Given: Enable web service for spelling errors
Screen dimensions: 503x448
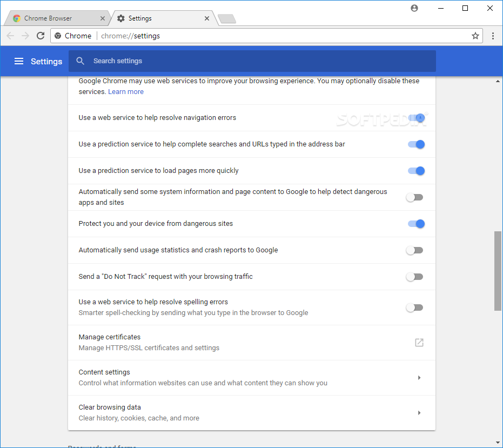Looking at the screenshot, I should click(414, 307).
